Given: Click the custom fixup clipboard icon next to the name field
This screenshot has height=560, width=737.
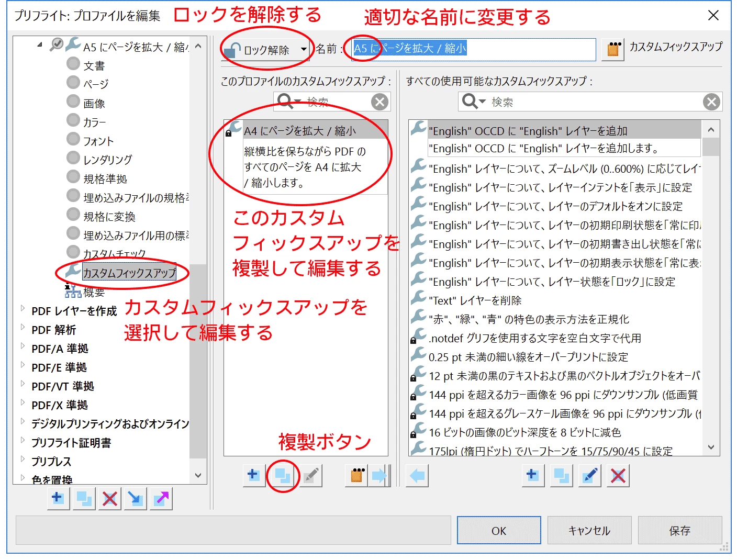Looking at the screenshot, I should click(613, 50).
